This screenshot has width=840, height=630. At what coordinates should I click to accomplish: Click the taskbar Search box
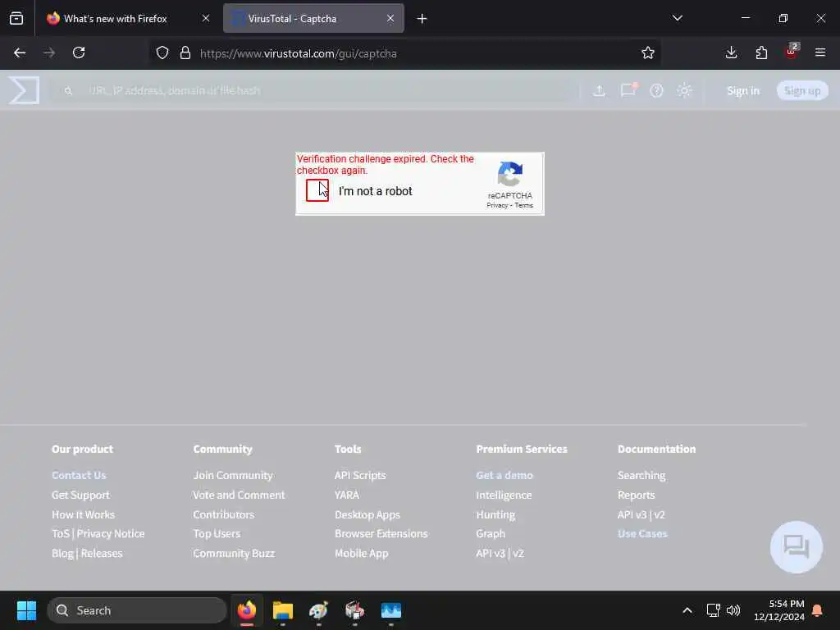point(137,610)
